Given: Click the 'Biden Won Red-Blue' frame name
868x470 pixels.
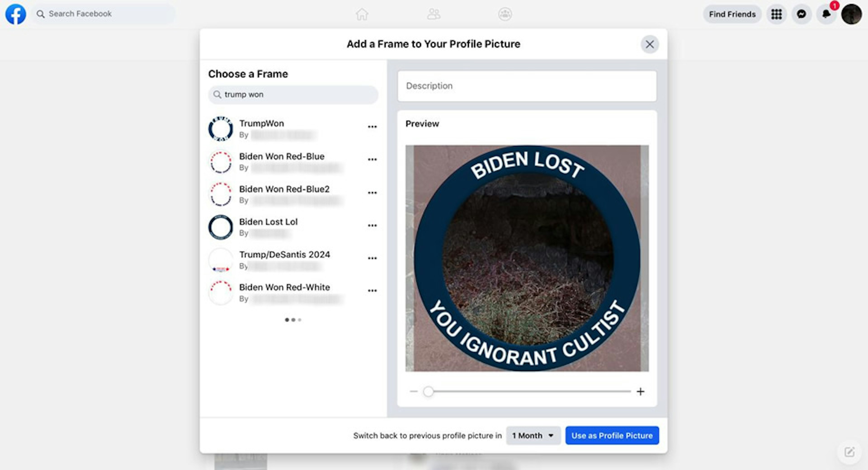Looking at the screenshot, I should click(x=282, y=156).
